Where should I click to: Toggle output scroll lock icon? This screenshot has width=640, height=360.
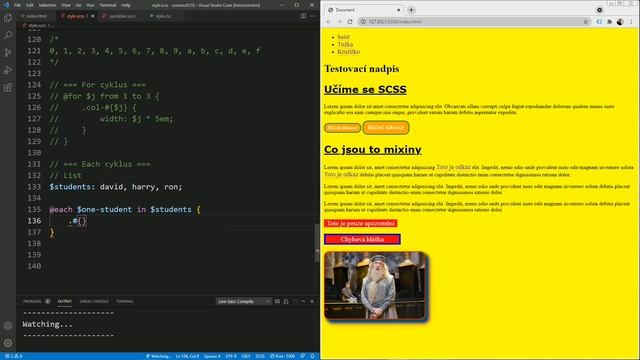tap(286, 301)
